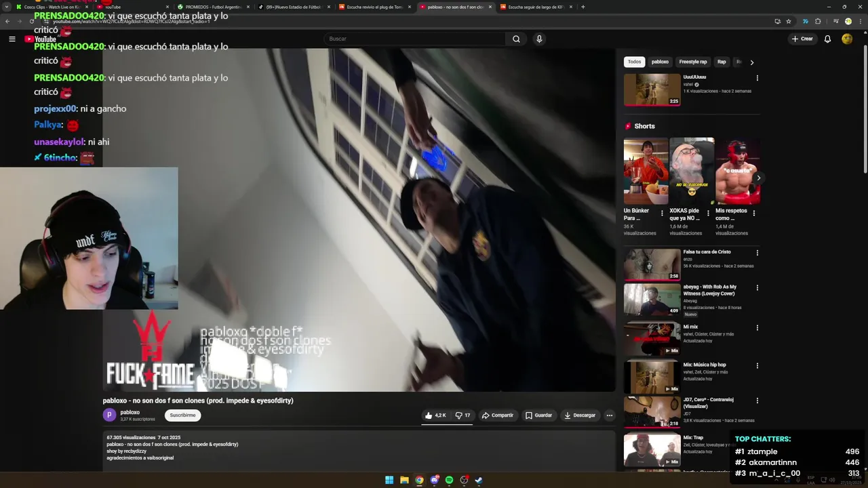The width and height of the screenshot is (868, 488).
Task: Switch to Escucha revivio el plug tab
Action: [374, 7]
